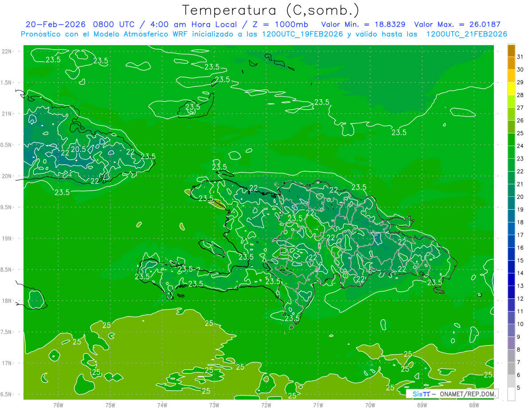Click the 'Temperatura (C,somb.)' map title
The image size is (532, 411).
click(271, 10)
